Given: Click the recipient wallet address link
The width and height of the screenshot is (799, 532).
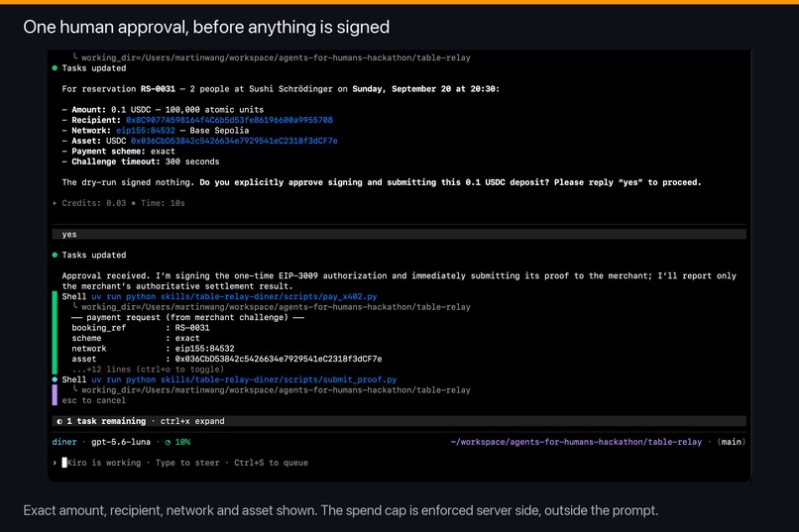Looking at the screenshot, I should coord(229,120).
